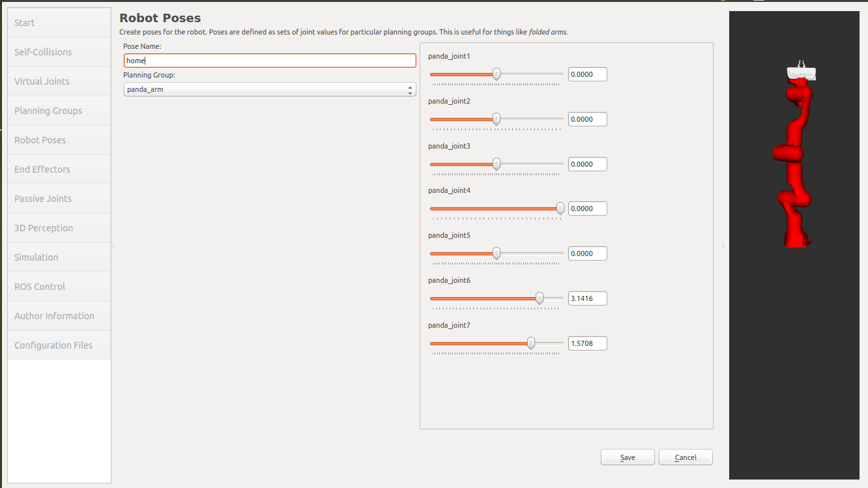Click the panda_joint4 slider handle
This screenshot has width=868, height=488.
click(560, 208)
